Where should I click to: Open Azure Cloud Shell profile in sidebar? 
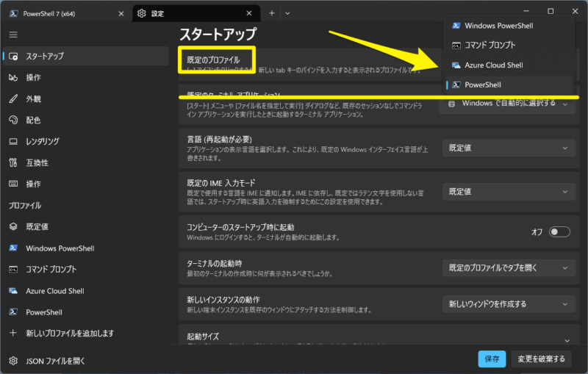[85, 291]
